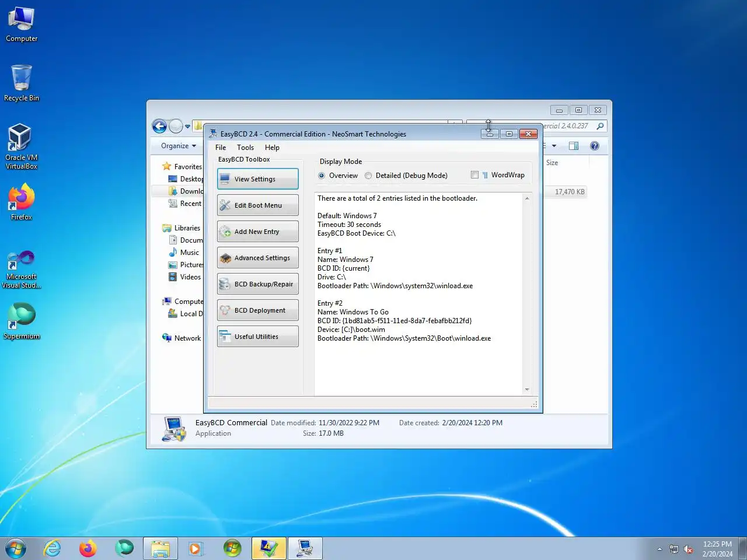Open BCD Backup/Repair section
The image size is (747, 560).
257,284
